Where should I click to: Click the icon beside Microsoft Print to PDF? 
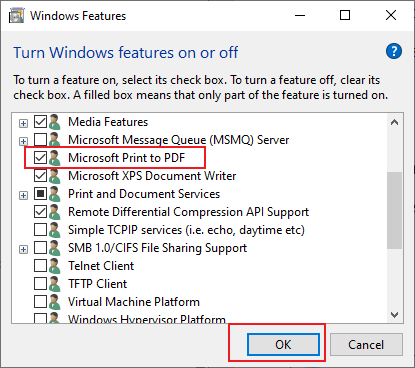pyautogui.click(x=54, y=158)
